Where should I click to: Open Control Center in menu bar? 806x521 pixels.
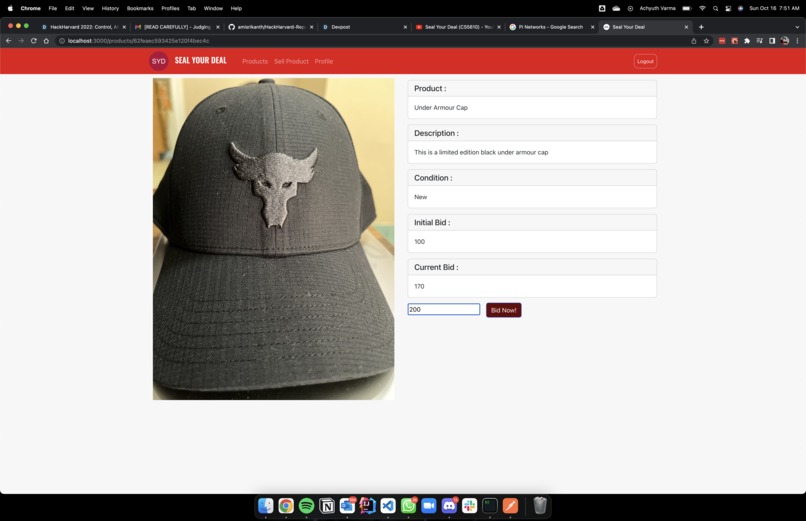tap(728, 8)
